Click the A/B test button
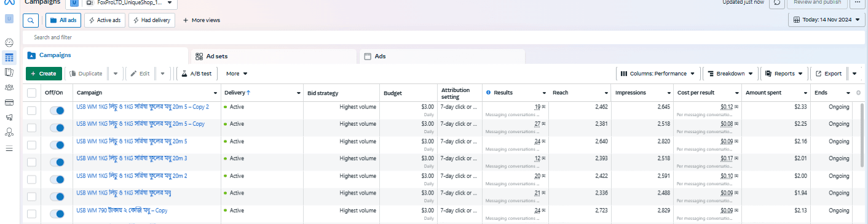Viewport: 868px width, 224px height. (197, 74)
